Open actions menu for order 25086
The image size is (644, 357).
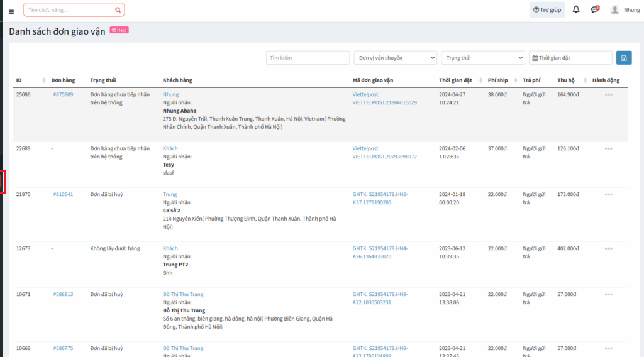pos(608,94)
